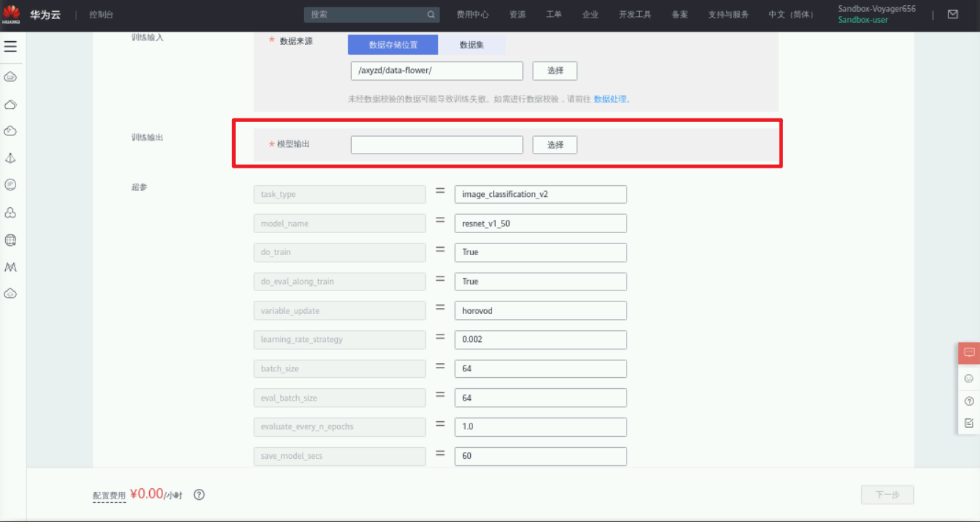This screenshot has width=980, height=522.
Task: Click the variable_update parameter name box
Action: coord(339,311)
